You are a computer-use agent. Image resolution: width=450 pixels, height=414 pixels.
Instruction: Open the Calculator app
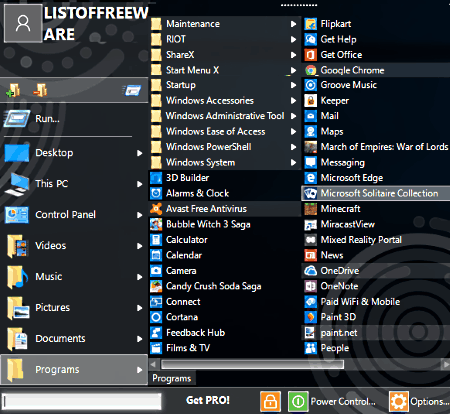pyautogui.click(x=225, y=240)
